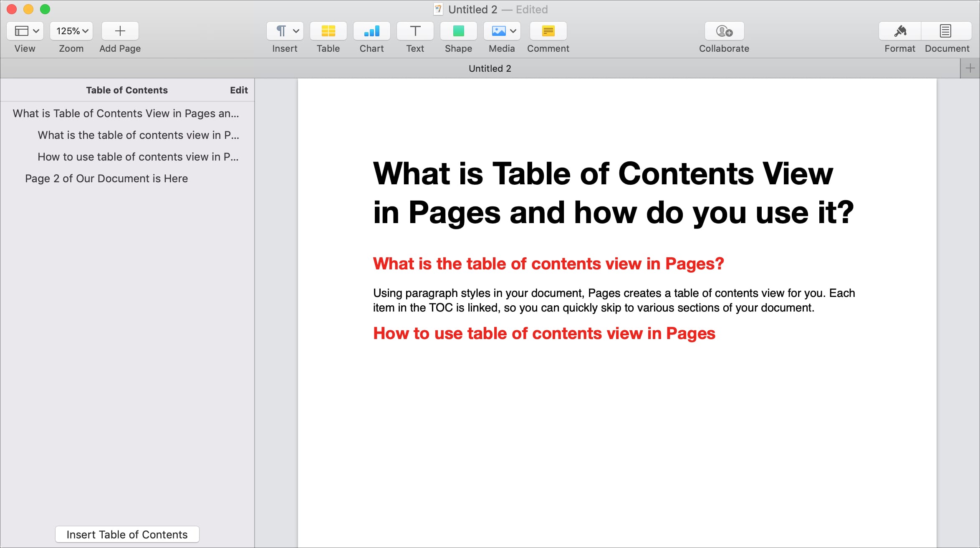Insert a Shape
Viewport: 980px width, 548px height.
458,31
